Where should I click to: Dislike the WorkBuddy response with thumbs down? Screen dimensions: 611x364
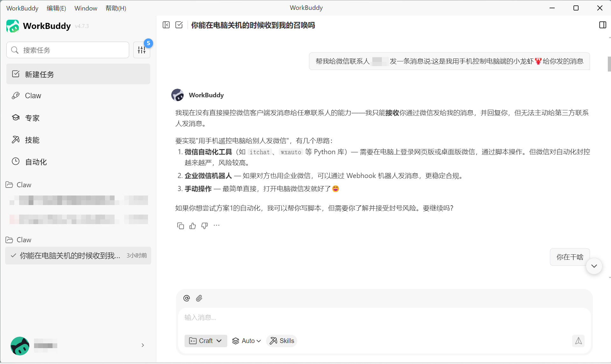[205, 226]
